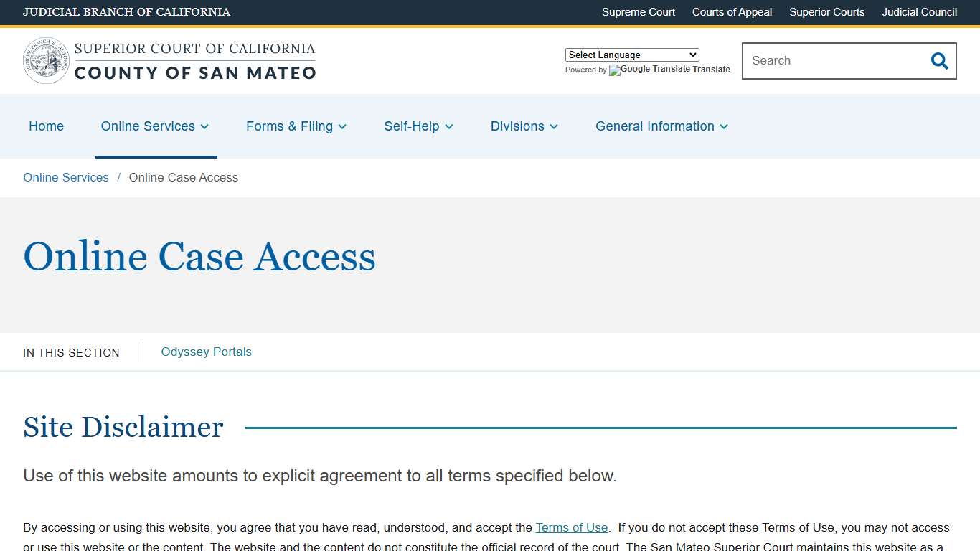Open the Courts of Appeal page

coord(732,12)
